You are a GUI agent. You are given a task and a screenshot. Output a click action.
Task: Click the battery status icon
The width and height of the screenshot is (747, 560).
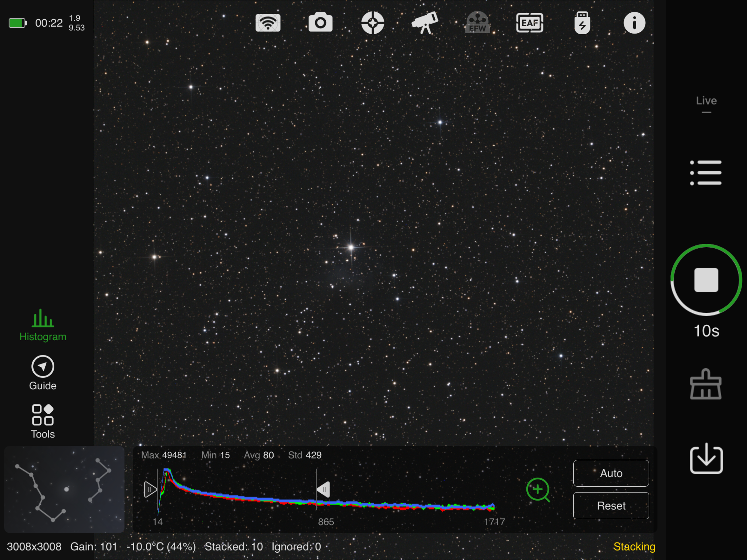pos(18,23)
